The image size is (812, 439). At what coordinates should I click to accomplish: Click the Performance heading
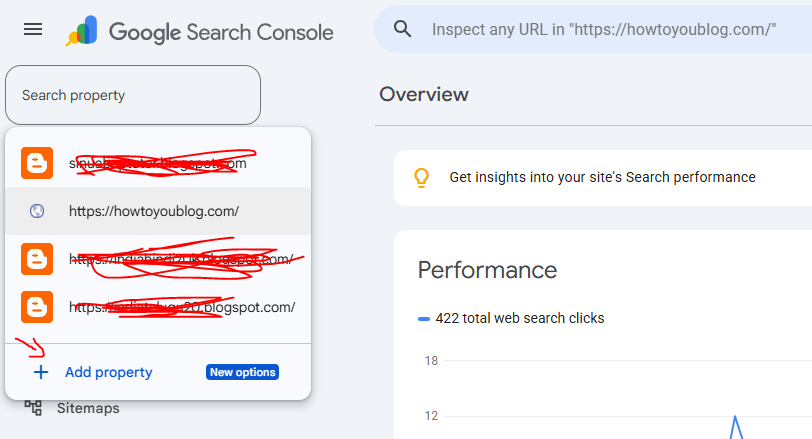[x=487, y=270]
